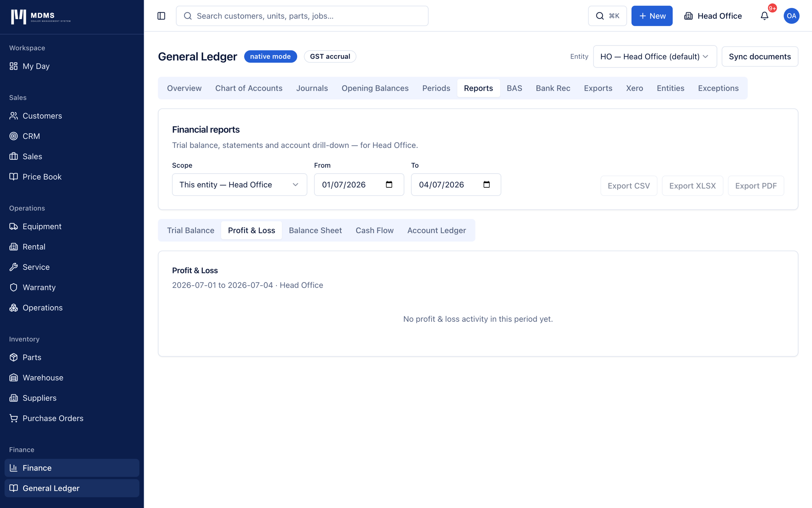812x508 pixels.
Task: Show the Trial Balance report
Action: click(x=191, y=230)
